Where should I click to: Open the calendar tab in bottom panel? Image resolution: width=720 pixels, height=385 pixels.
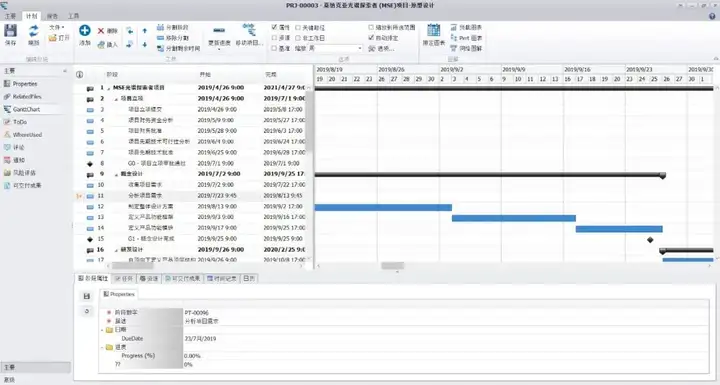249,278
